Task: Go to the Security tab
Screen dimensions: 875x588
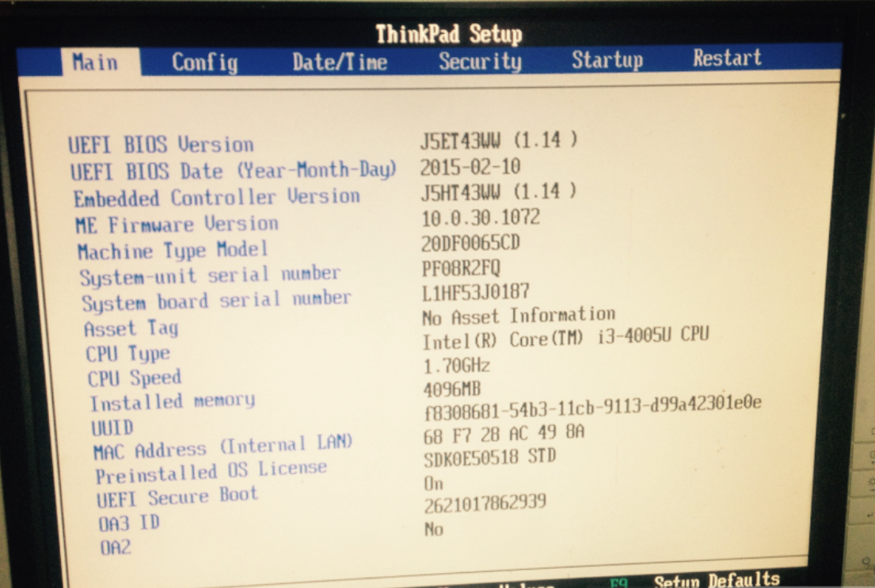Action: (x=480, y=61)
